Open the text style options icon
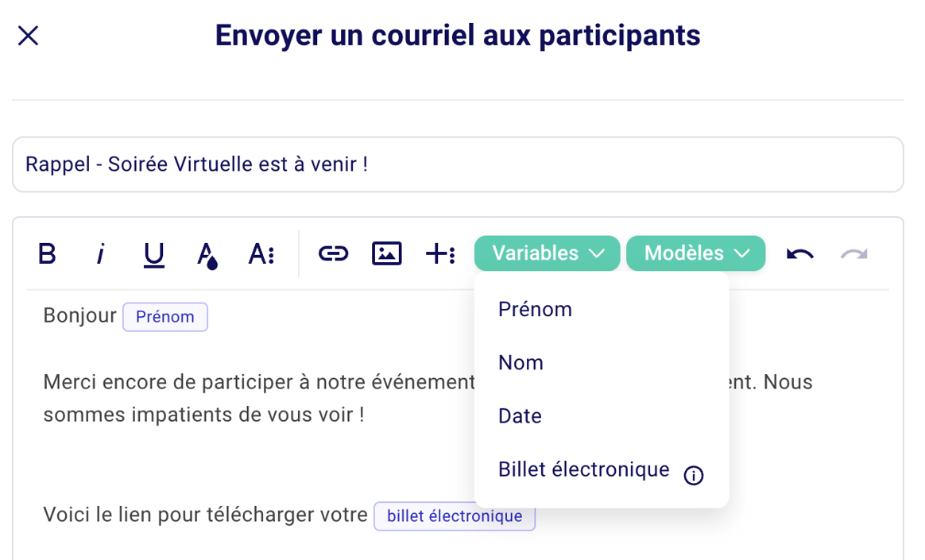This screenshot has height=560, width=925. tap(261, 253)
